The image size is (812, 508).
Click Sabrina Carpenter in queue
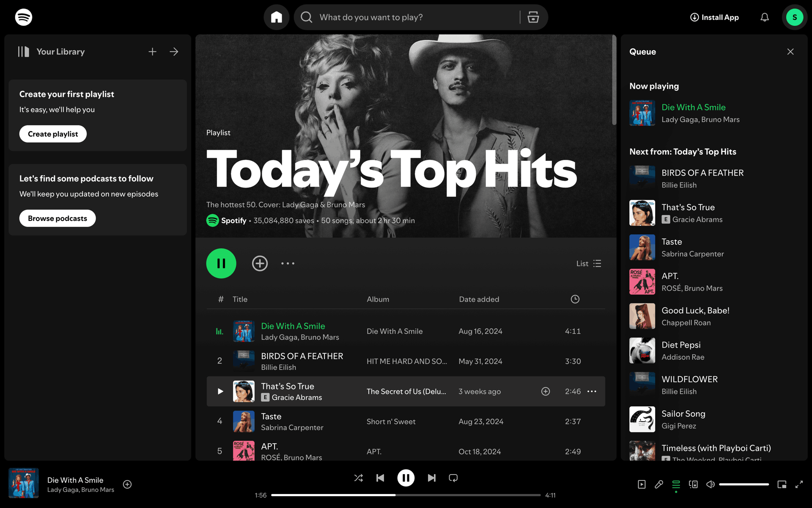tap(692, 254)
